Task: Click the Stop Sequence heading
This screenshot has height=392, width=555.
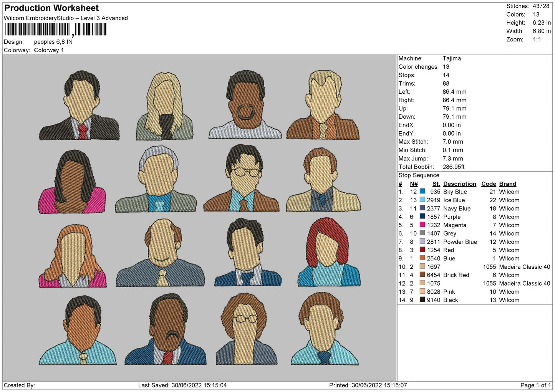Action: pyautogui.click(x=419, y=175)
